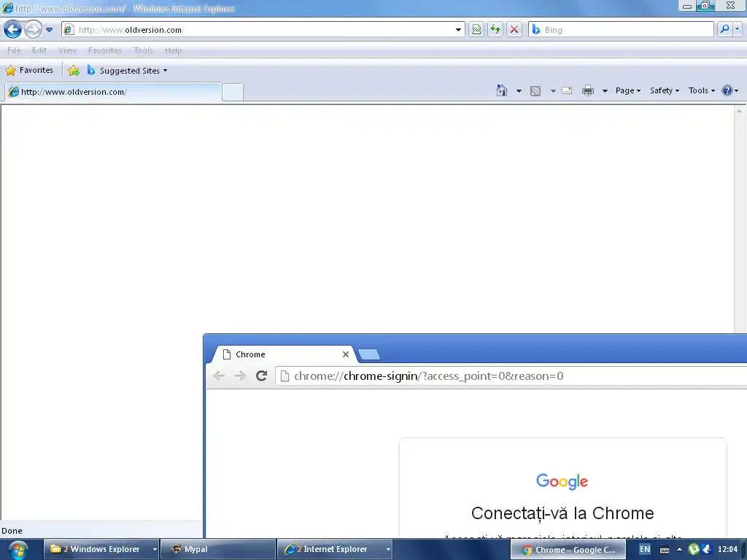Open Windows Explorer taskbar group
The height and width of the screenshot is (560, 747).
point(101,549)
